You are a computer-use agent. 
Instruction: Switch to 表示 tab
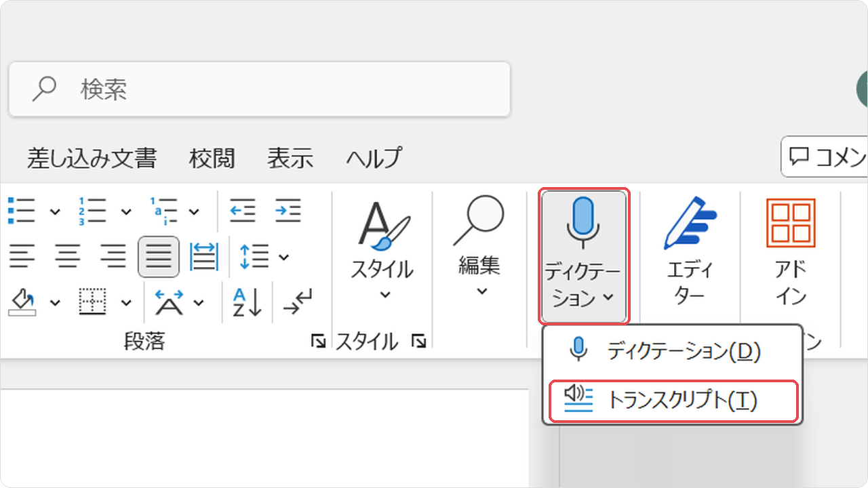point(290,158)
